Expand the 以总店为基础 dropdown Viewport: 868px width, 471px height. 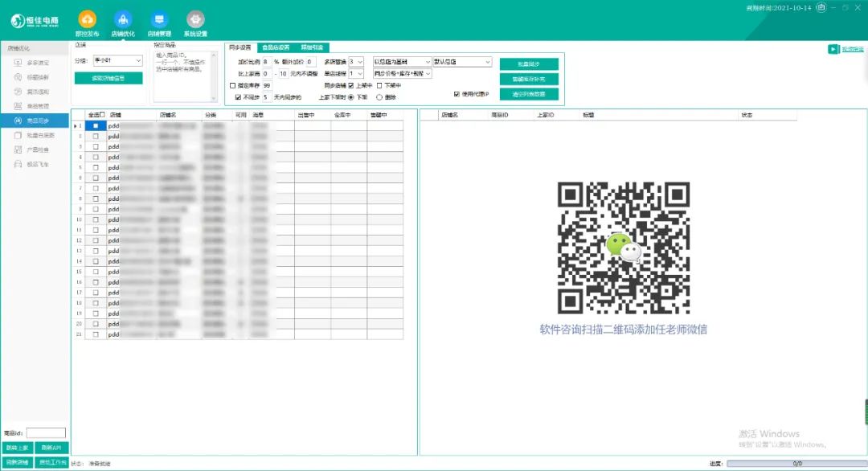point(402,62)
